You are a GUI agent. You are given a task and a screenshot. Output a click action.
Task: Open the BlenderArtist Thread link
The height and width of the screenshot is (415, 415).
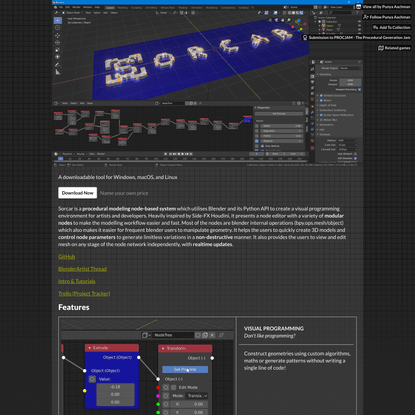(x=82, y=269)
